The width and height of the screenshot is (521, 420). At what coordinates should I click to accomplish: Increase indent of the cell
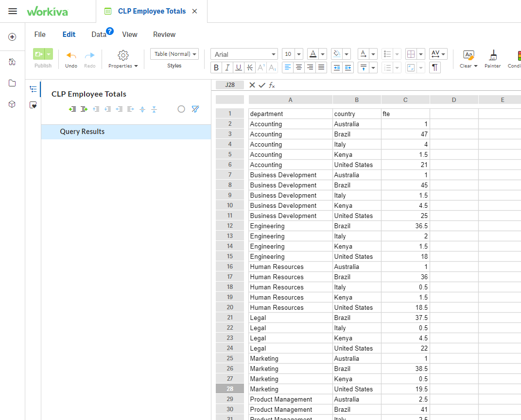click(348, 67)
